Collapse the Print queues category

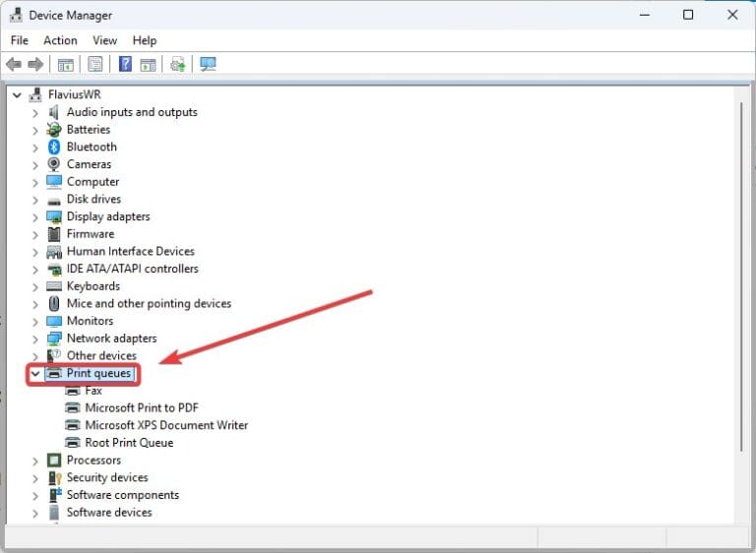pyautogui.click(x=35, y=373)
